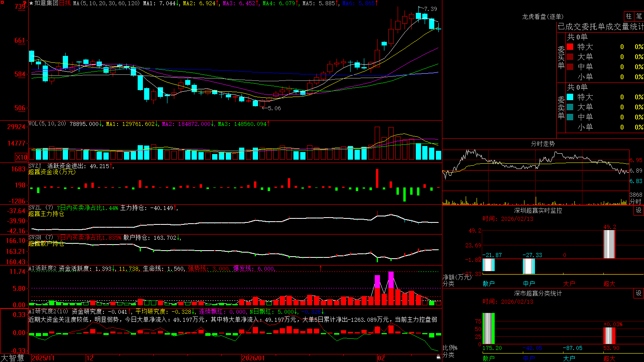This screenshot has width=644, height=362.
Task: Click the 12 month marker on time axis
Action: coord(90,358)
